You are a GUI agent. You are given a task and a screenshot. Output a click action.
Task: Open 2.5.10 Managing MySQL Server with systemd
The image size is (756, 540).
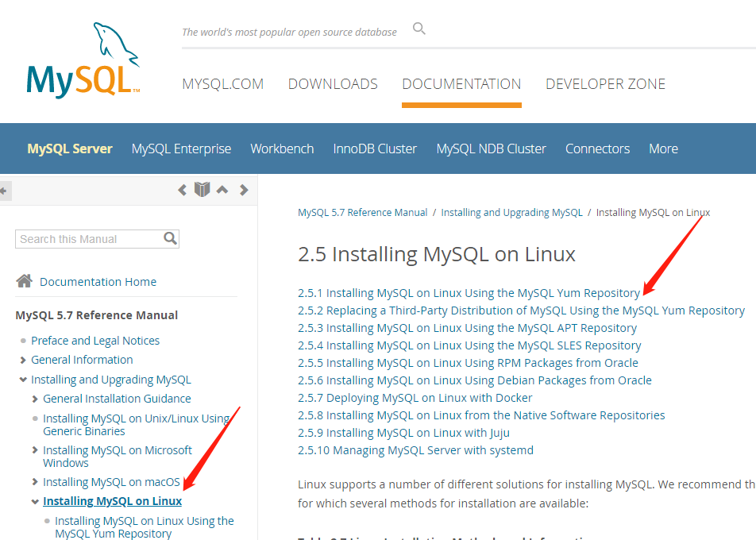[x=415, y=449]
